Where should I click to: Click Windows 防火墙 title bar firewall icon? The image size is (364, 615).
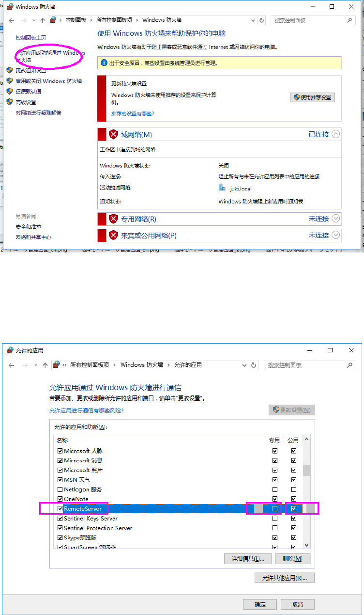pyautogui.click(x=10, y=7)
